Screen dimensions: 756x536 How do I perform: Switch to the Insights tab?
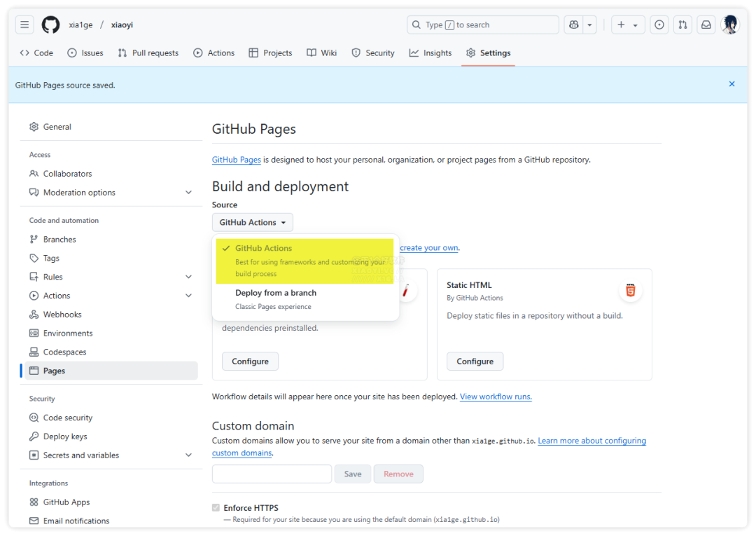(x=430, y=53)
